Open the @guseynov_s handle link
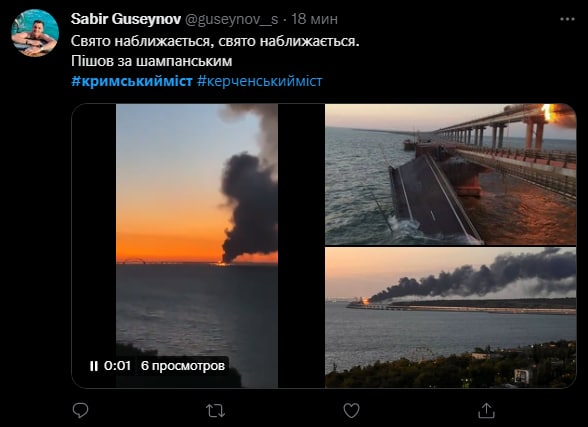 231,19
